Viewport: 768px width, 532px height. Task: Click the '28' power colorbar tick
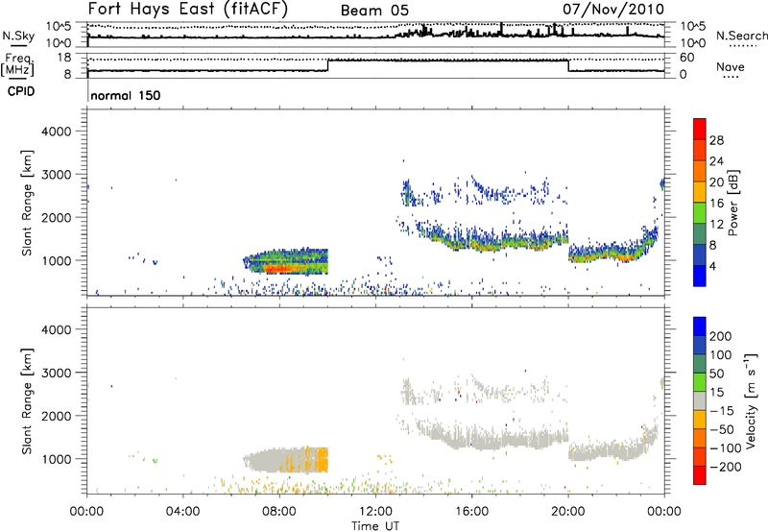pyautogui.click(x=716, y=140)
